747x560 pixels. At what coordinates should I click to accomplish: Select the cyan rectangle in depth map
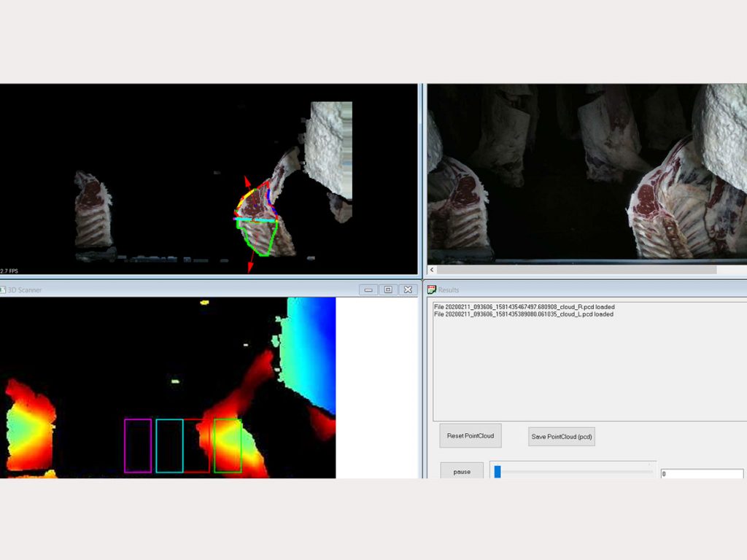point(169,446)
